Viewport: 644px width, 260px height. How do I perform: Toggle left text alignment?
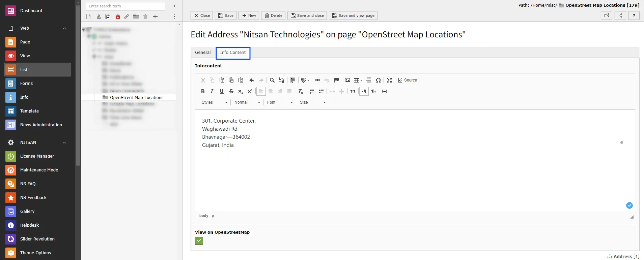pyautogui.click(x=261, y=91)
